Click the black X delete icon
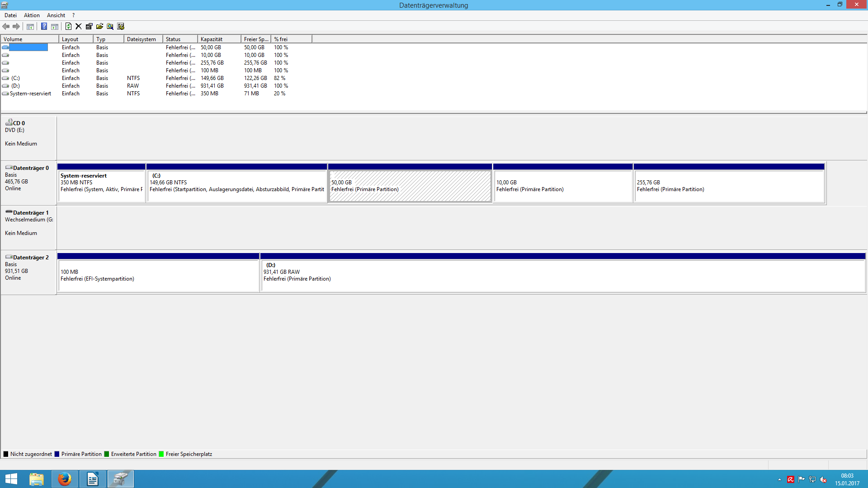The height and width of the screenshot is (488, 868). click(79, 27)
